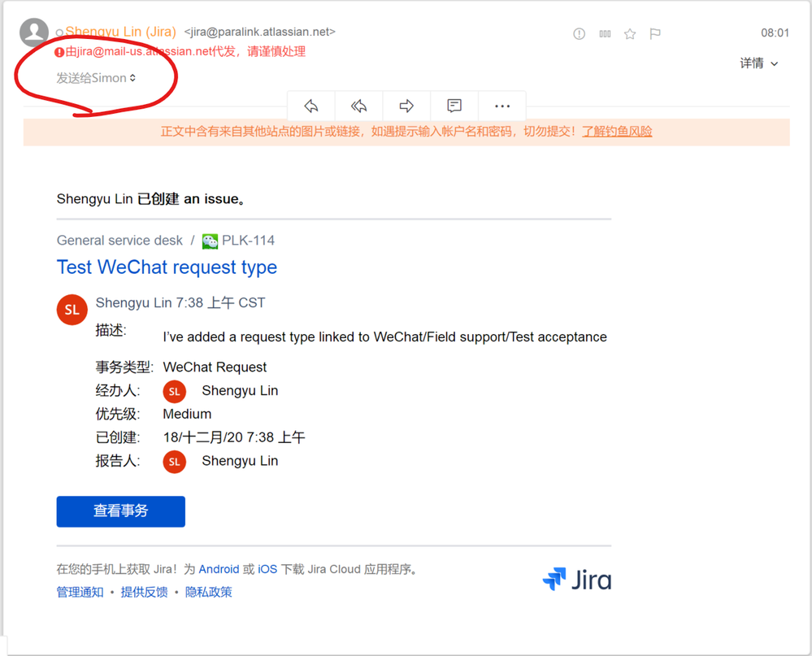Open the Android app download link
812x656 pixels.
[x=219, y=570]
